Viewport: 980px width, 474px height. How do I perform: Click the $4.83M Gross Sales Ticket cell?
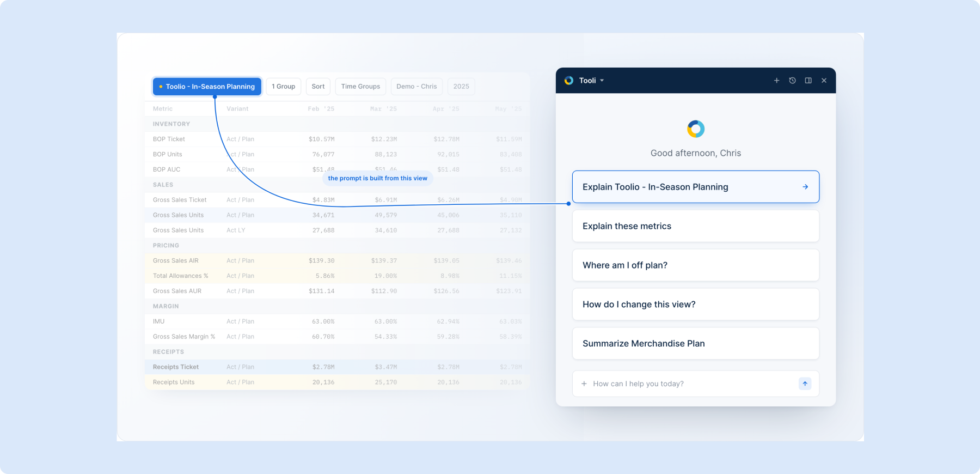323,200
